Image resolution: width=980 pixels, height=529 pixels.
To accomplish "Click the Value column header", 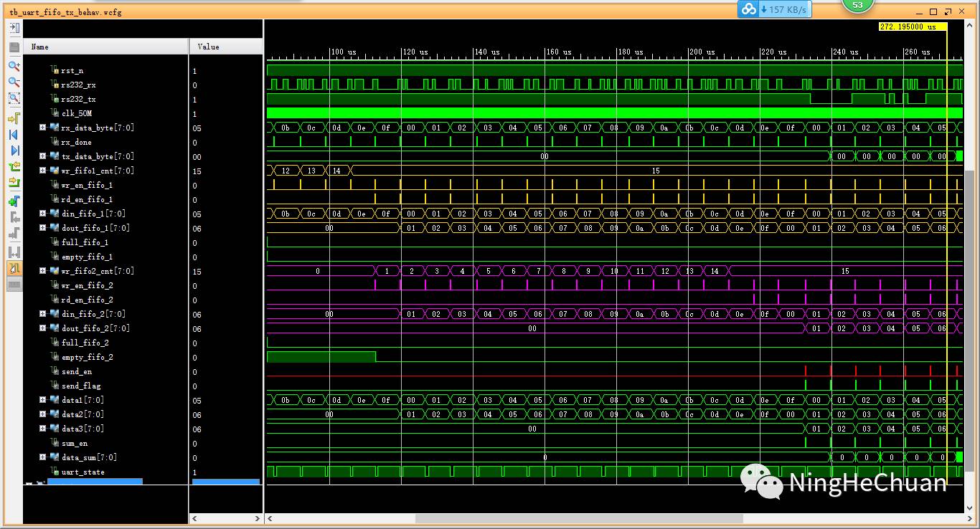I will [x=225, y=47].
